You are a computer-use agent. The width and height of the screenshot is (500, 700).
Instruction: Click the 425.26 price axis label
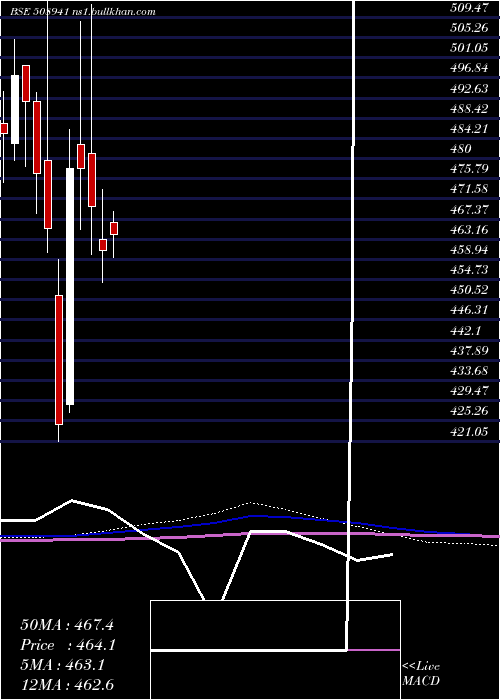click(469, 411)
